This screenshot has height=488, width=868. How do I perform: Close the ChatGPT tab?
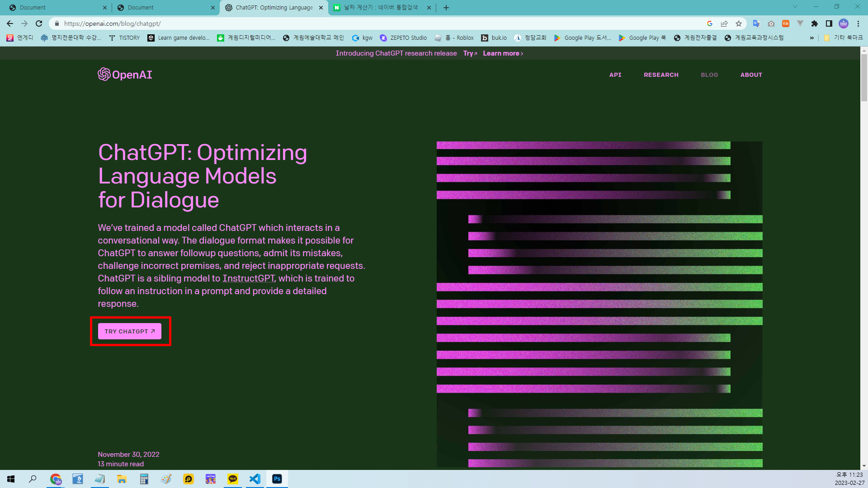tap(321, 8)
